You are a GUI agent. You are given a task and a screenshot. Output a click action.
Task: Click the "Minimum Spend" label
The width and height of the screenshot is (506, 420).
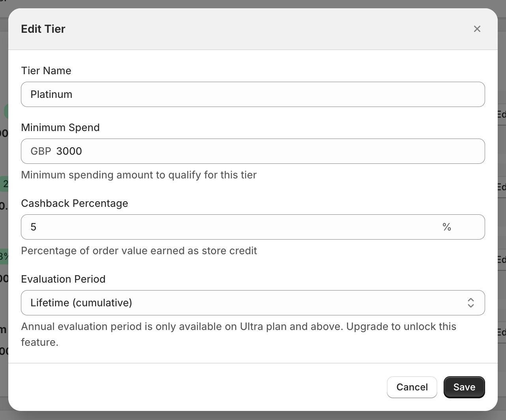coord(60,127)
